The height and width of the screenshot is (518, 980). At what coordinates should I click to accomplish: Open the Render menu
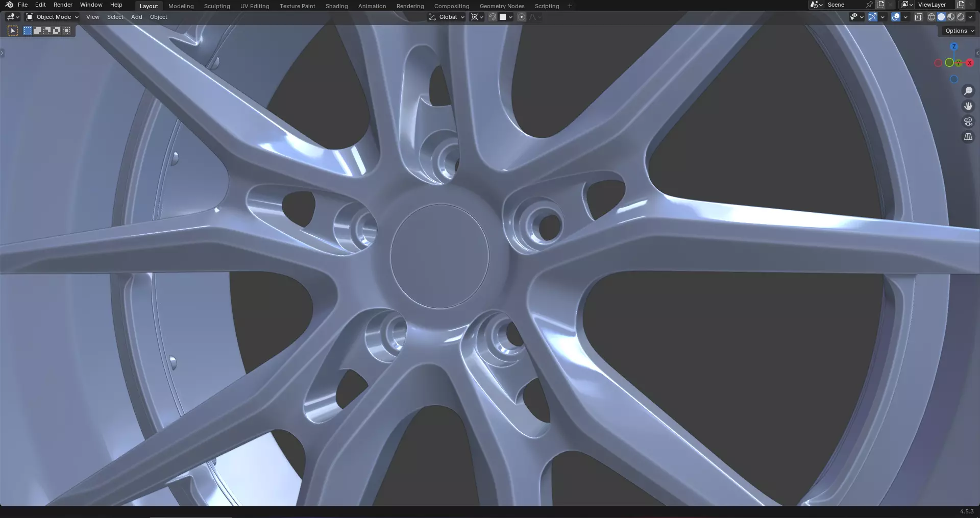click(x=63, y=5)
